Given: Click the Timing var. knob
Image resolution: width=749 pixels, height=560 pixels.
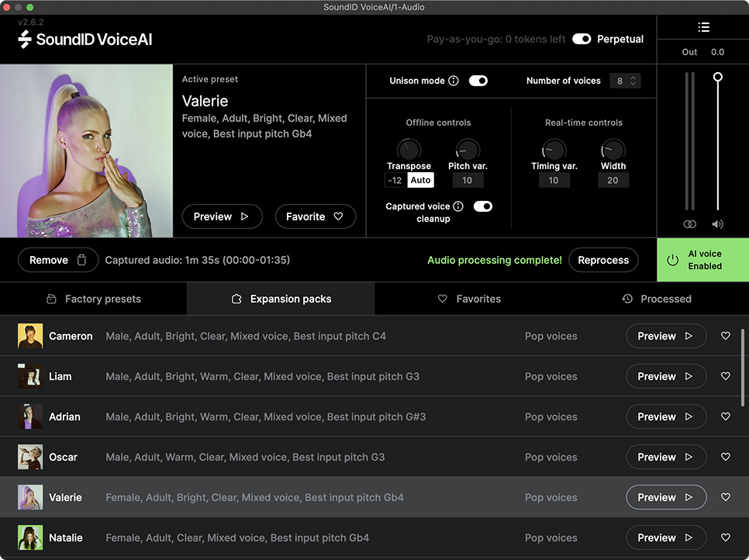Looking at the screenshot, I should 554,150.
